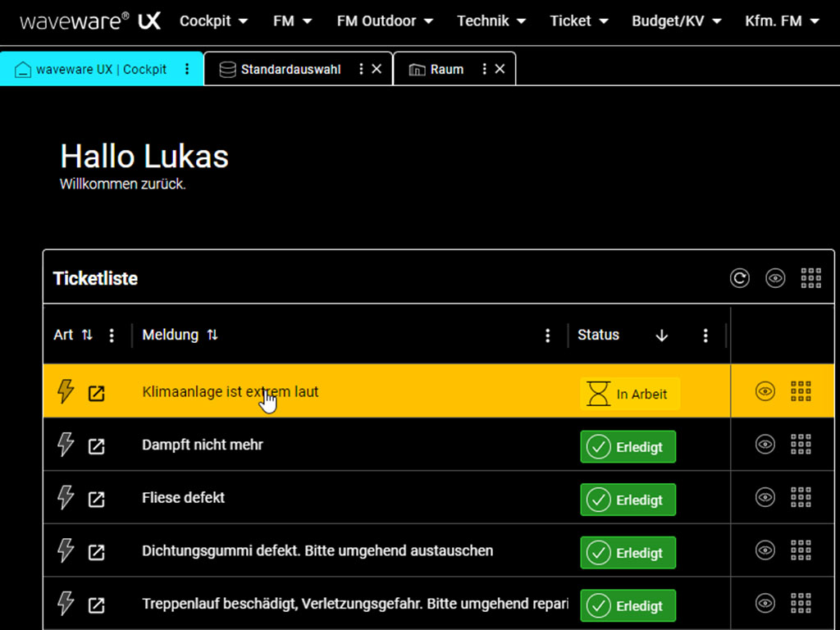The height and width of the screenshot is (630, 840).
Task: Click the Ticketliste refresh icon
Action: [740, 279]
